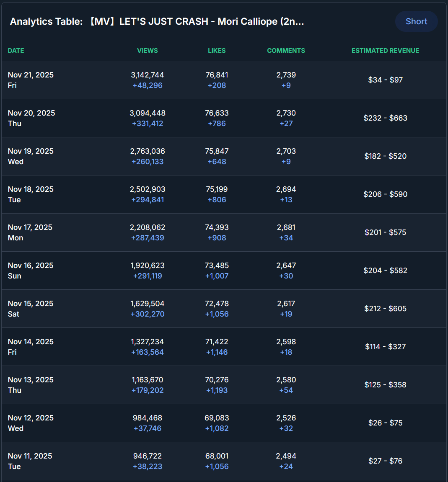This screenshot has height=482, width=448.
Task: Select the Nov 20, 2025 date cell
Action: [31, 118]
